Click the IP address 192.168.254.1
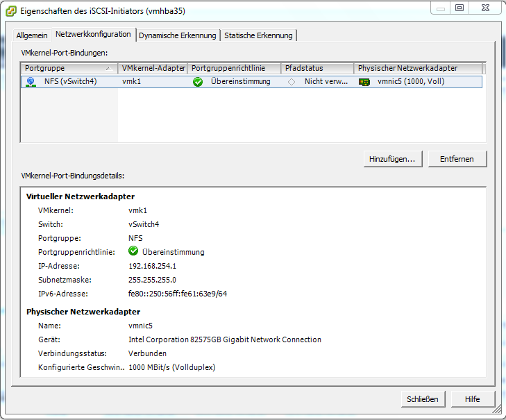Viewport: 506px width, 420px height. click(x=152, y=266)
